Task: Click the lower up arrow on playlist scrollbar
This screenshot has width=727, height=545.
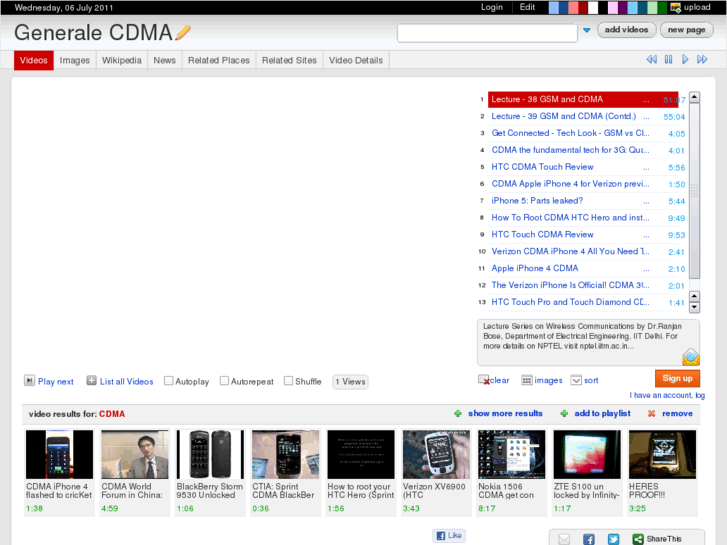Action: click(x=694, y=296)
